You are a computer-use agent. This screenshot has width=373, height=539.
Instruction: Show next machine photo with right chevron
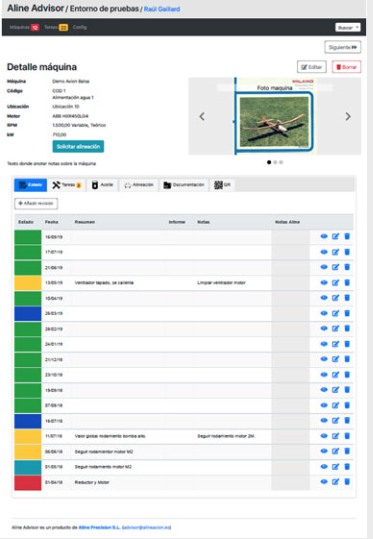(348, 117)
